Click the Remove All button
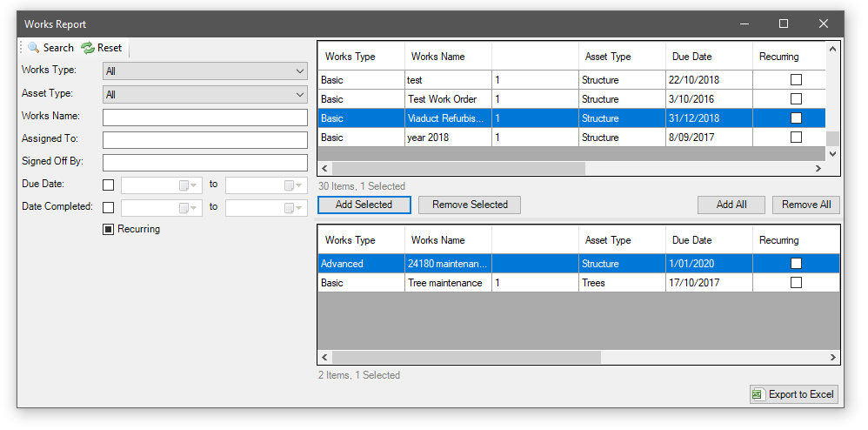The image size is (868, 430). coord(805,205)
